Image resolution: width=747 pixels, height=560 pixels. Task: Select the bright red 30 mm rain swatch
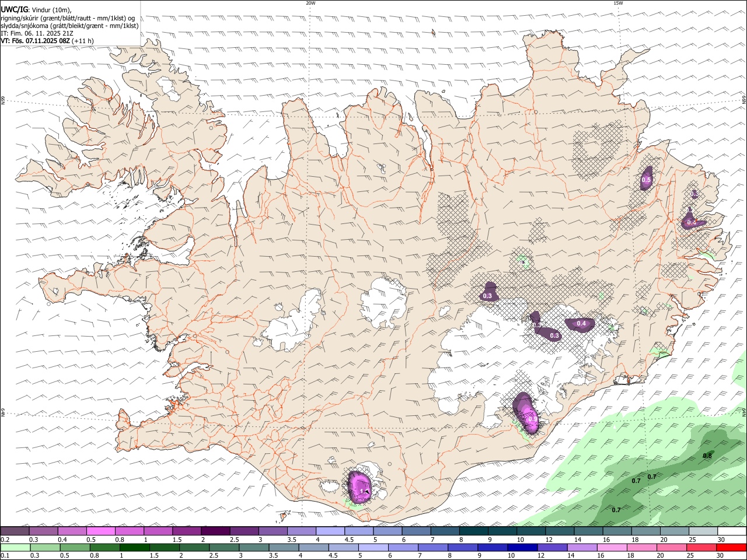pyautogui.click(x=731, y=548)
